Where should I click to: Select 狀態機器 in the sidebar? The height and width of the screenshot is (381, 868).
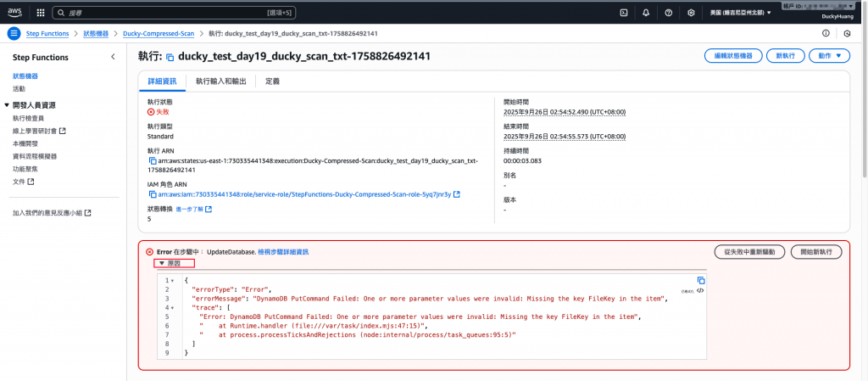tap(25, 76)
